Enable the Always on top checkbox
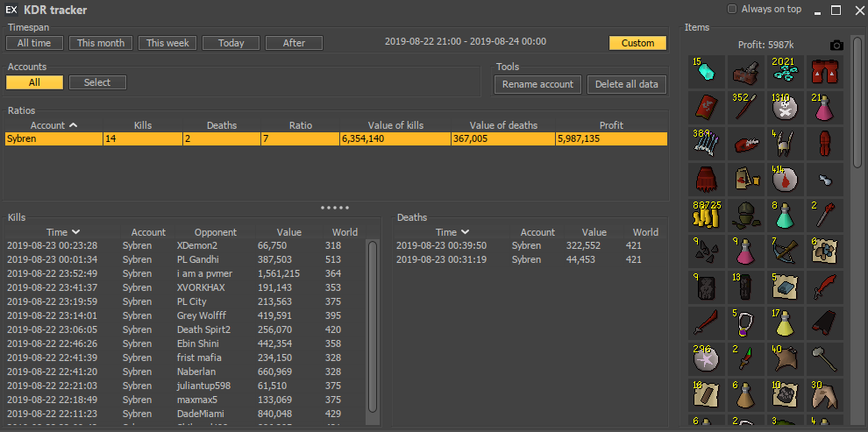This screenshot has width=868, height=432. [x=733, y=10]
